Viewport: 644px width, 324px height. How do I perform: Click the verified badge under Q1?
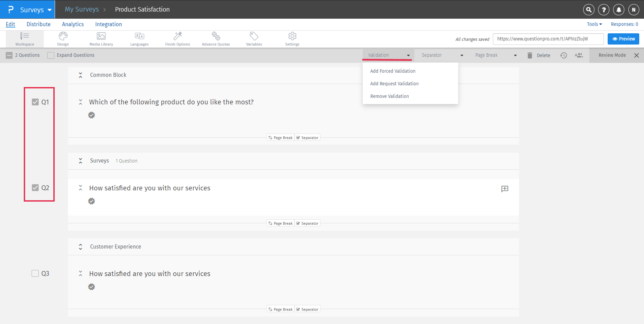(92, 115)
